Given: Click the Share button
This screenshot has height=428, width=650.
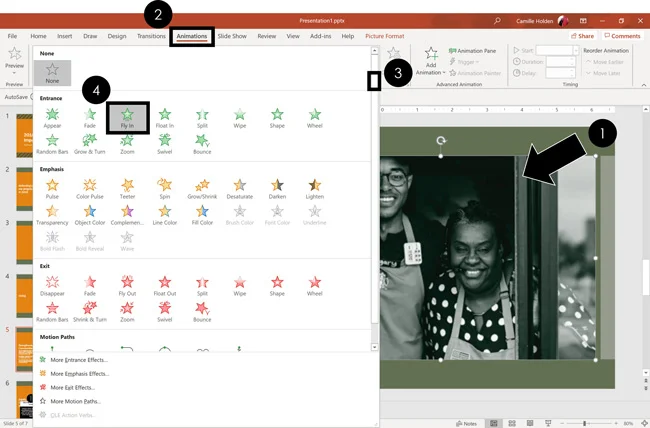Looking at the screenshot, I should click(583, 36).
